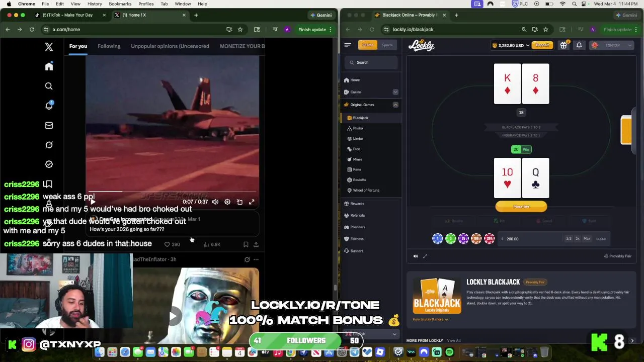Open the X logo home icon

click(x=49, y=47)
